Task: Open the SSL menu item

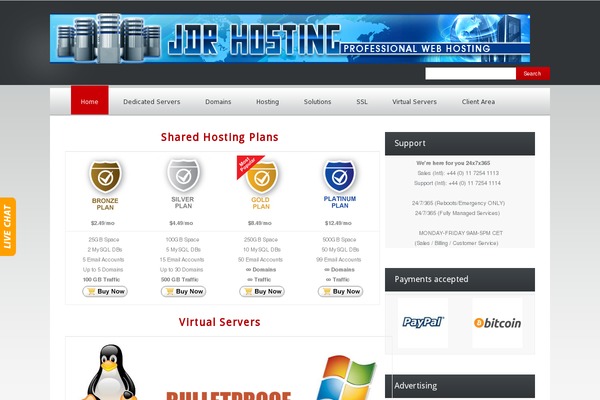Action: click(x=362, y=102)
